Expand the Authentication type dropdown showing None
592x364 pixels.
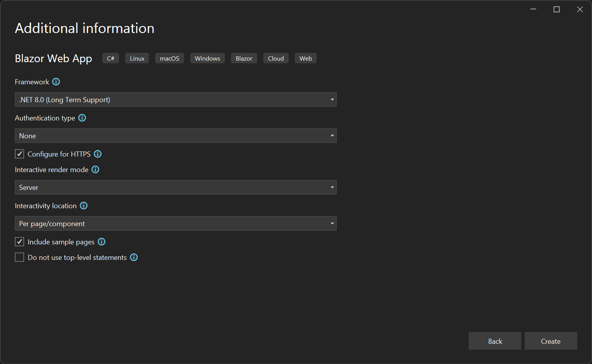(175, 136)
